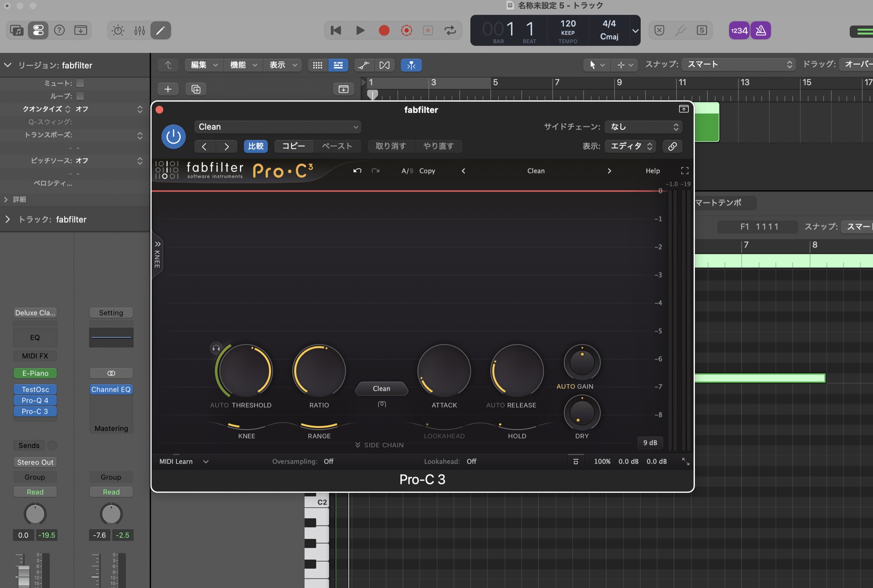Click the 比較 compare button
Image resolution: width=873 pixels, height=588 pixels.
tap(256, 146)
